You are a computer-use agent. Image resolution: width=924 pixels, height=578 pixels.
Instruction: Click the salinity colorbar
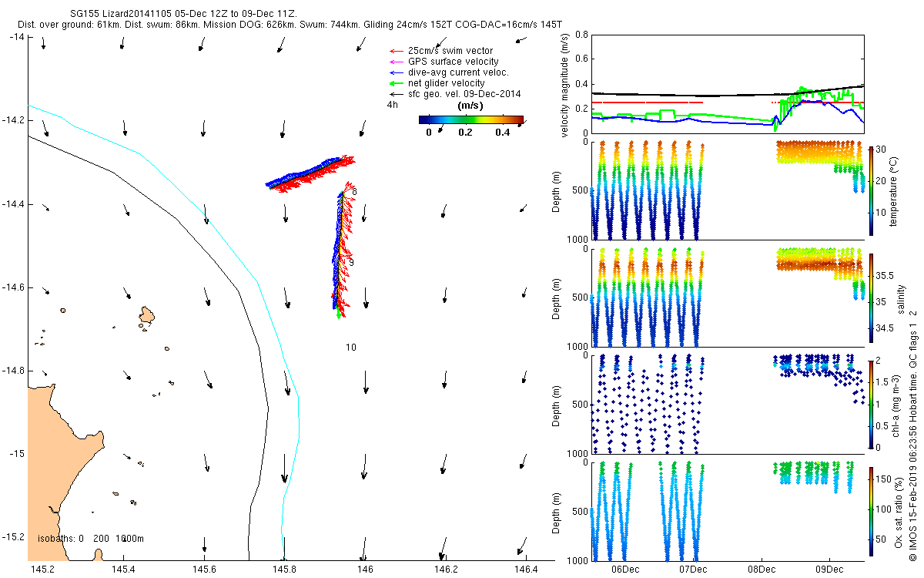(x=871, y=297)
